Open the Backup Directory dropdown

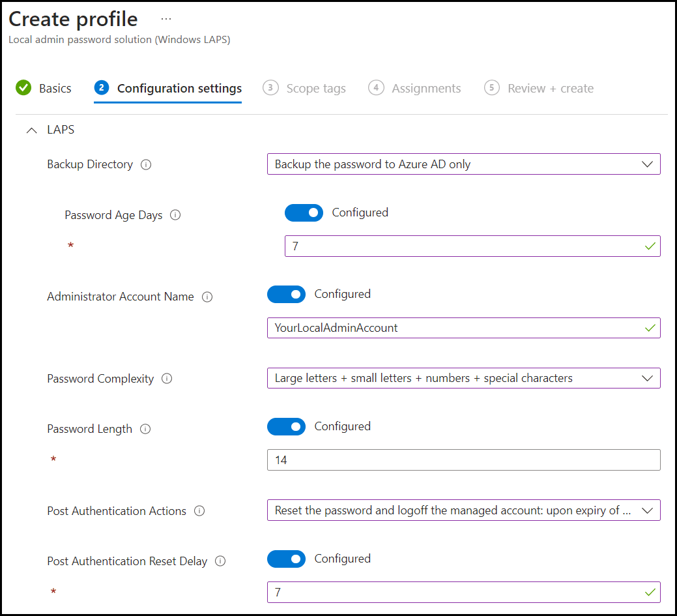[x=463, y=164]
